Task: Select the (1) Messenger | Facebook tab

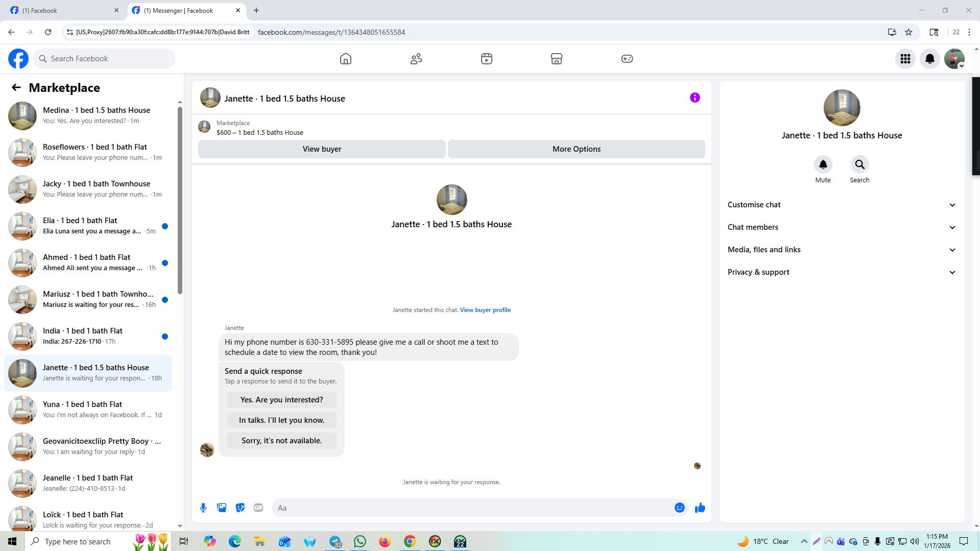Action: pyautogui.click(x=186, y=10)
